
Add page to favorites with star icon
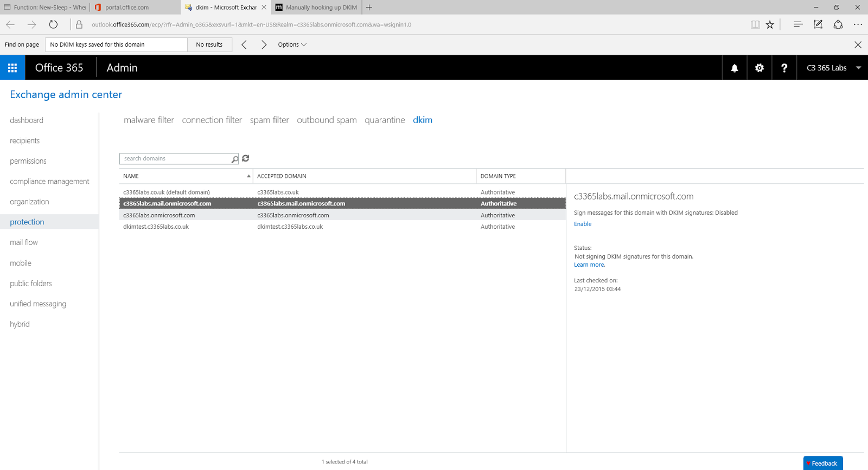[x=770, y=24]
